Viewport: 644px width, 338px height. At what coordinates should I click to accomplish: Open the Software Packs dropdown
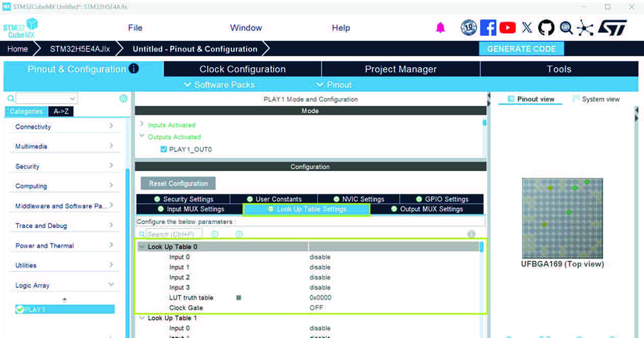pos(220,84)
